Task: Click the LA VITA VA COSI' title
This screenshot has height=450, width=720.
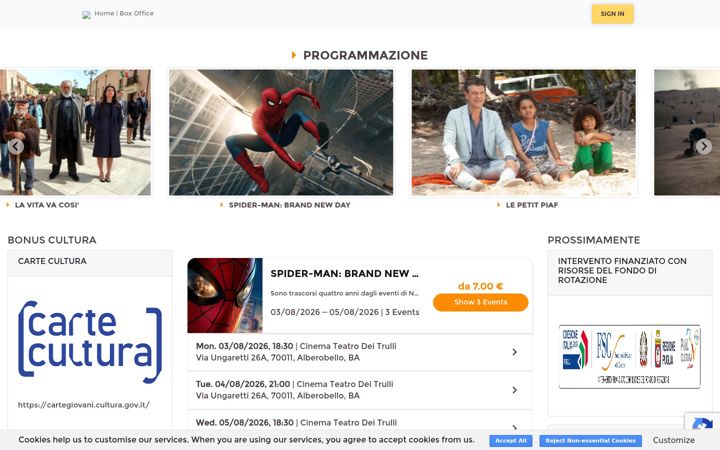Action: 47,205
